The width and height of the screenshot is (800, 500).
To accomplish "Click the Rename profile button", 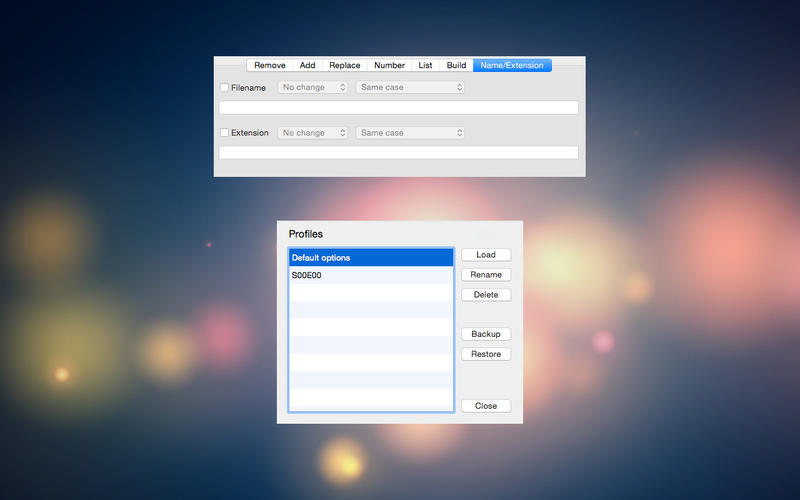I will click(x=486, y=275).
